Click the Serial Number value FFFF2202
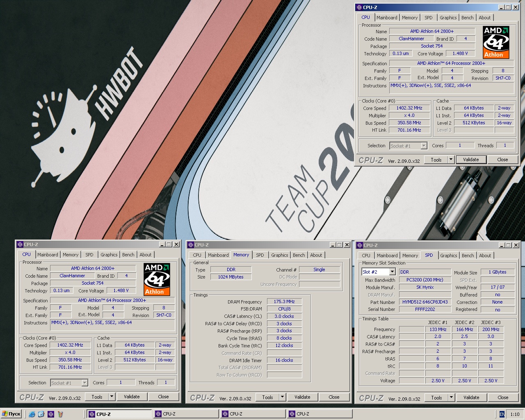525x420 pixels. 425,309
